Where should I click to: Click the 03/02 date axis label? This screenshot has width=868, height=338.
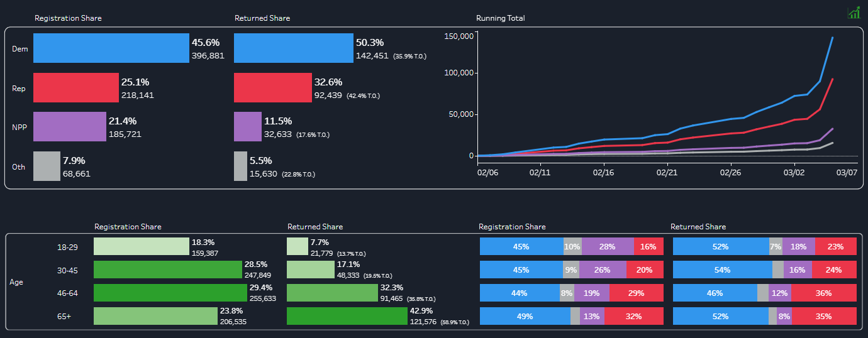pos(794,171)
